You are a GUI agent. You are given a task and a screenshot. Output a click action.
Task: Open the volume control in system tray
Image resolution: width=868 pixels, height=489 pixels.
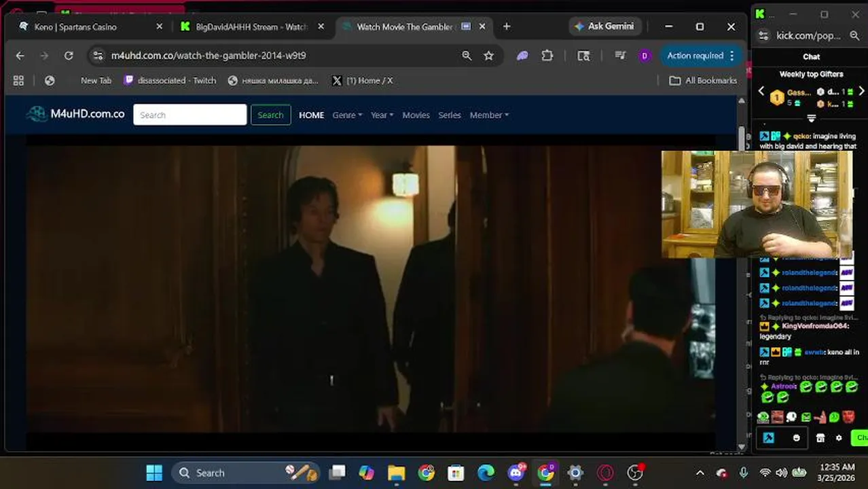[x=781, y=473]
